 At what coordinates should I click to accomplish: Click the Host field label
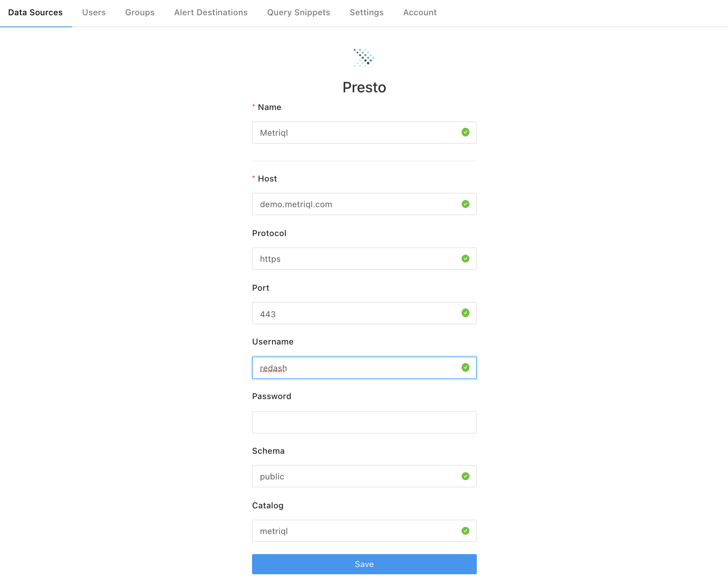click(267, 179)
